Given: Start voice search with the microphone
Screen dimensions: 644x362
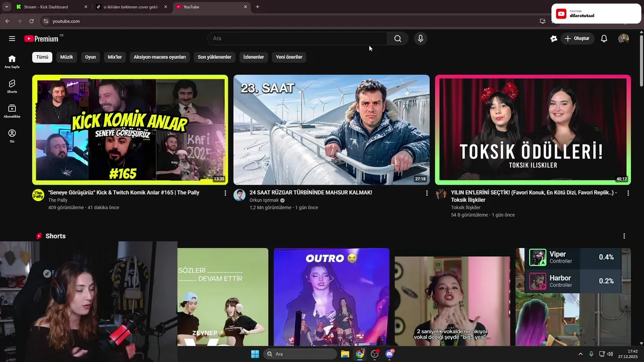Looking at the screenshot, I should (x=421, y=39).
